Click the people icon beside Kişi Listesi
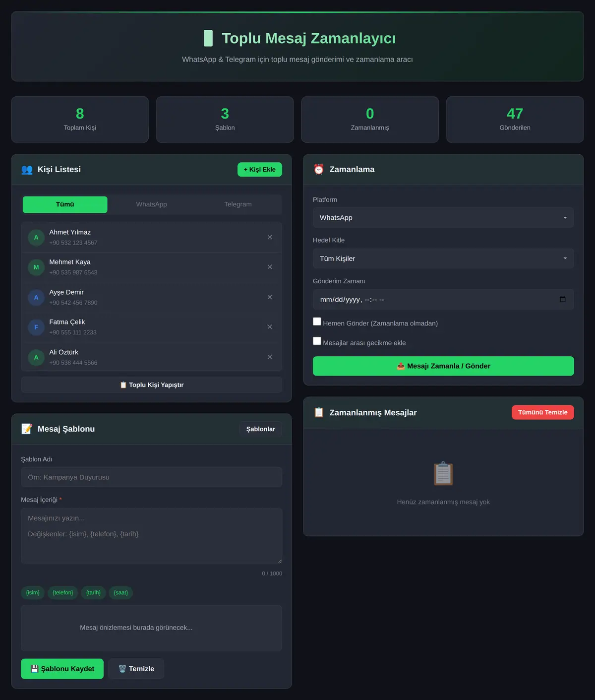The height and width of the screenshot is (700, 595). pyautogui.click(x=27, y=170)
